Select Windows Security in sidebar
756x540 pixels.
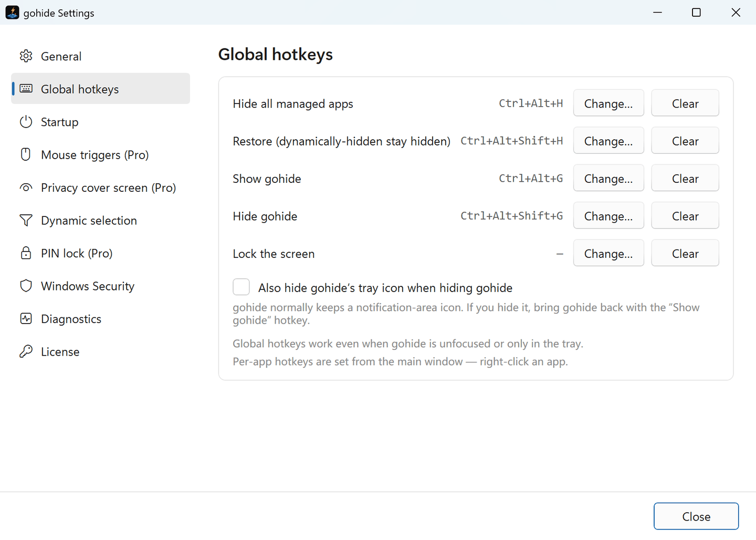click(x=100, y=286)
